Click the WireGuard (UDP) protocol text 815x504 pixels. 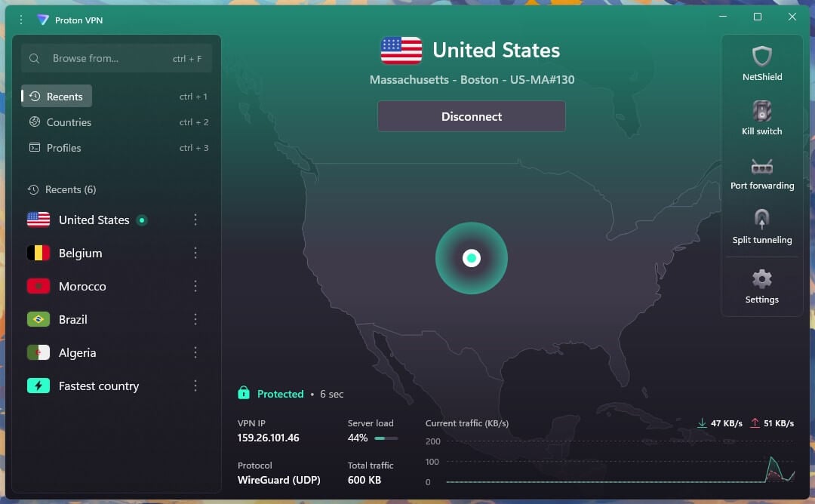(x=278, y=480)
